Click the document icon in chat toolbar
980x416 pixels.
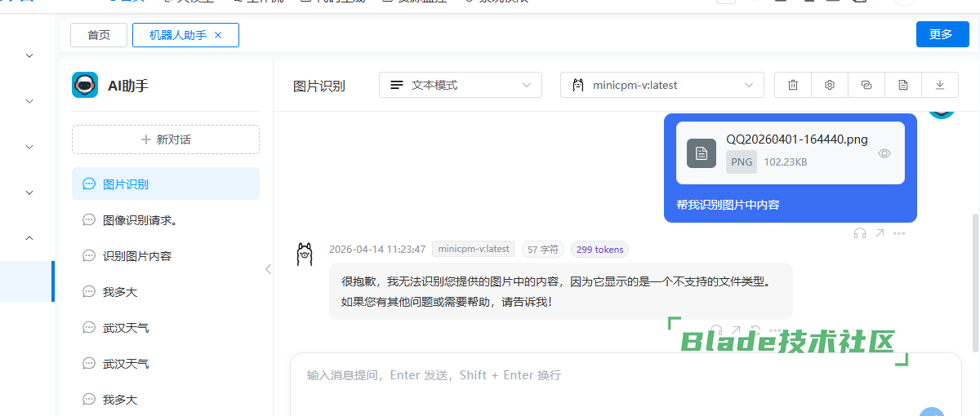(x=903, y=85)
